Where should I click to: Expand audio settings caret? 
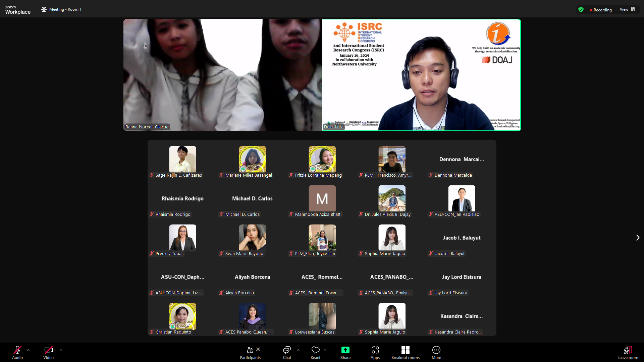point(28,350)
